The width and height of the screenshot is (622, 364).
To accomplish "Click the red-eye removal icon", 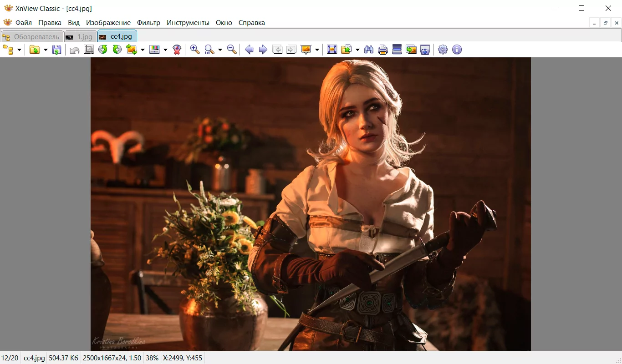I will pyautogui.click(x=177, y=50).
